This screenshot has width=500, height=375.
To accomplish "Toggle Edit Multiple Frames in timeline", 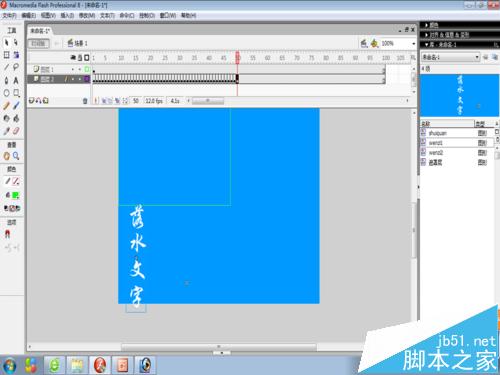I will pyautogui.click(x=117, y=100).
